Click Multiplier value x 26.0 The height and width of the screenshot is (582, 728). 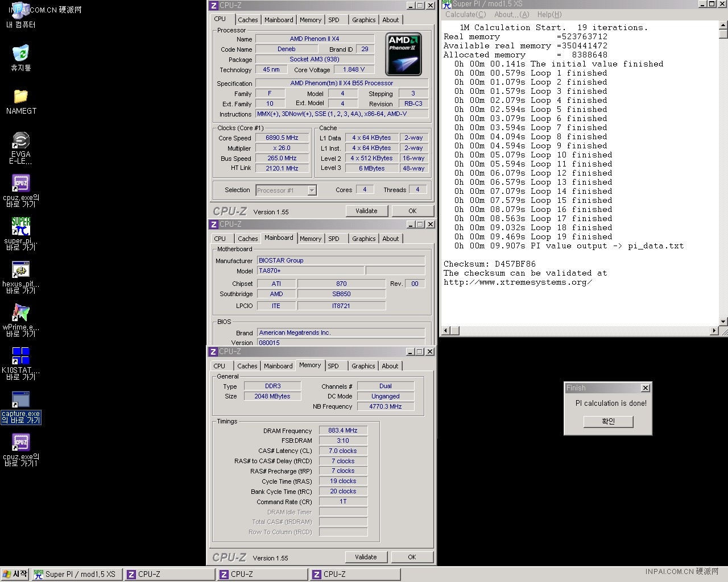(282, 148)
